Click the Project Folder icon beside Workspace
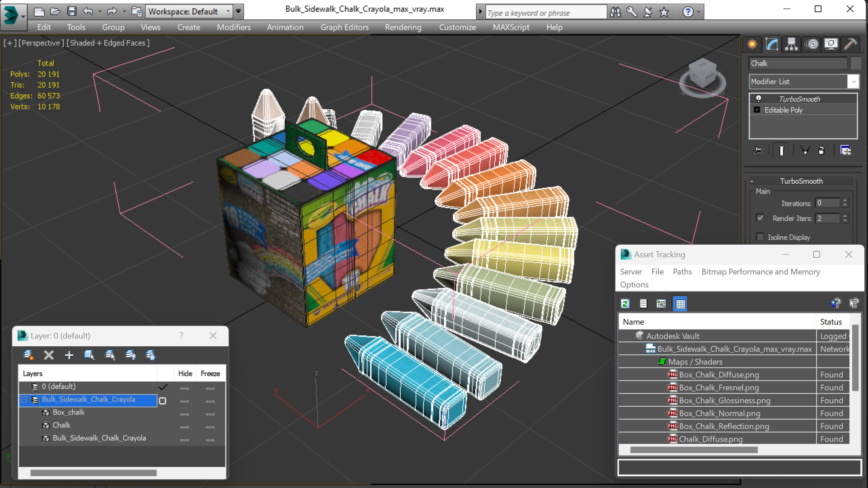Viewport: 868px width, 488px height. point(136,11)
